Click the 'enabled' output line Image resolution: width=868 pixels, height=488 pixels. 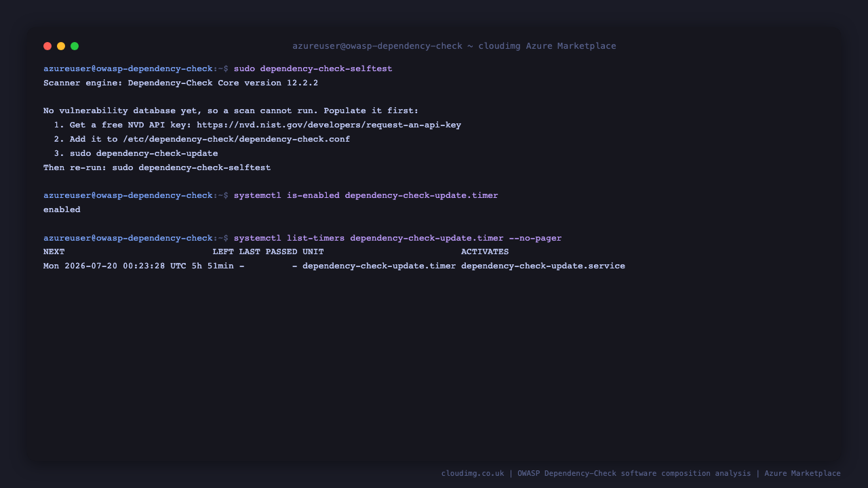pos(62,210)
